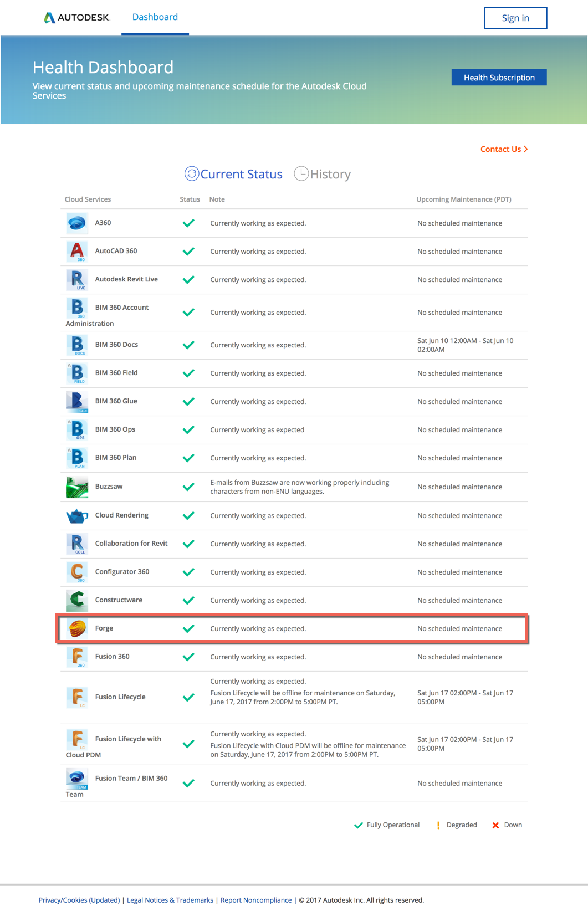
Task: Click the Buzzsaw product icon
Action: click(x=77, y=487)
